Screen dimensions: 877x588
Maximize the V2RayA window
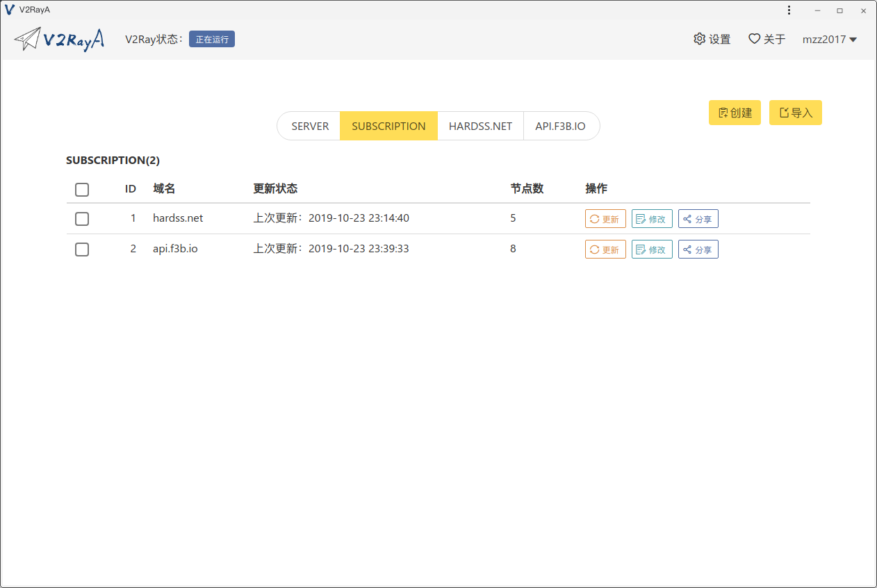tap(839, 10)
